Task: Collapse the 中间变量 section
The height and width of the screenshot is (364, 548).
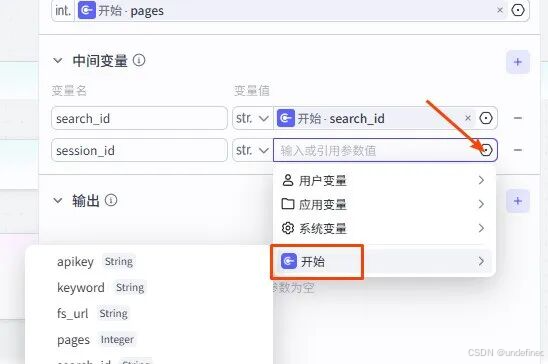Action: point(58,60)
